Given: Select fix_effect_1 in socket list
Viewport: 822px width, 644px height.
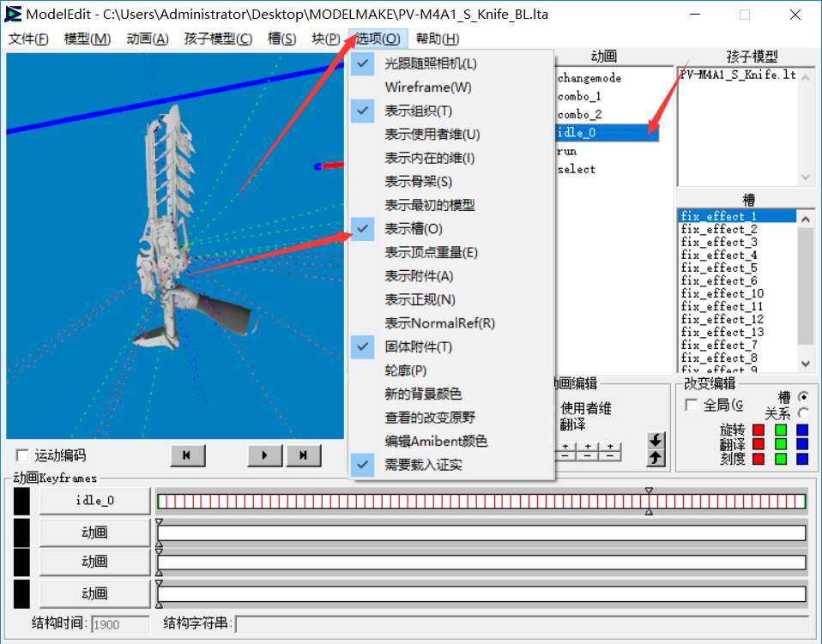Looking at the screenshot, I should 737,216.
